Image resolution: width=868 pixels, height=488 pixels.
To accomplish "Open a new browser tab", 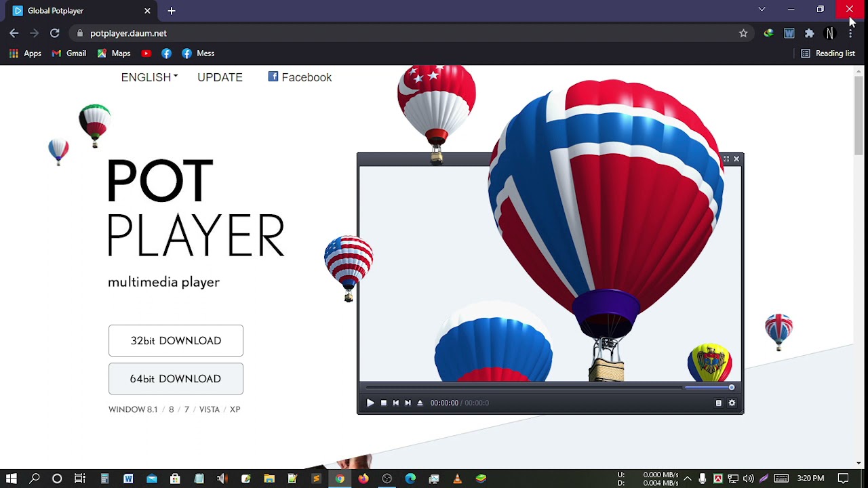I will (x=172, y=11).
